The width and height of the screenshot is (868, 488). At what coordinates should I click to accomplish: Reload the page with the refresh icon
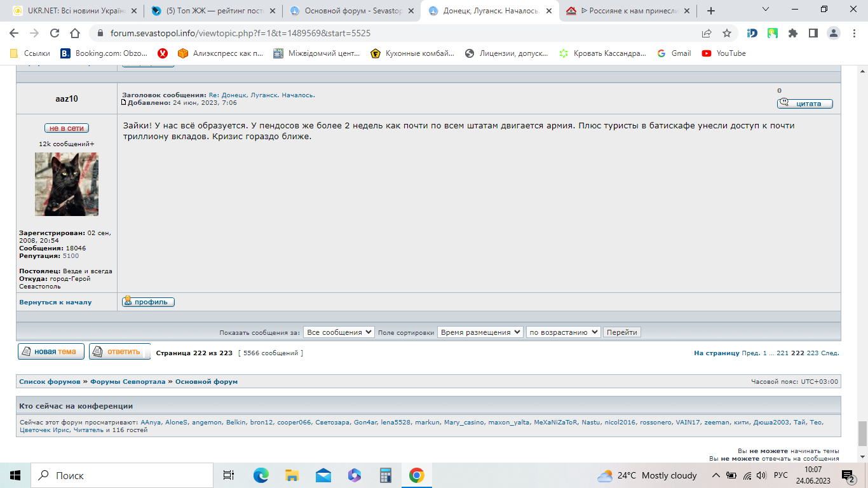click(55, 33)
